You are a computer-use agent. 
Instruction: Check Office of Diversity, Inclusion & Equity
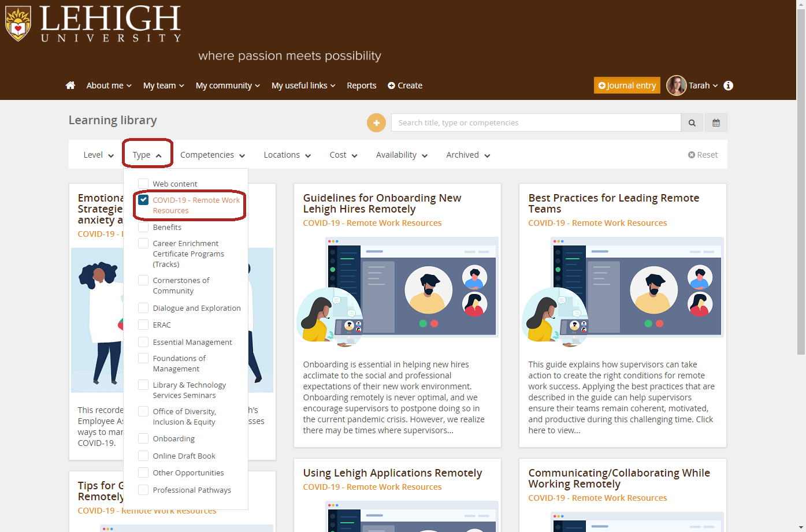[x=143, y=411]
